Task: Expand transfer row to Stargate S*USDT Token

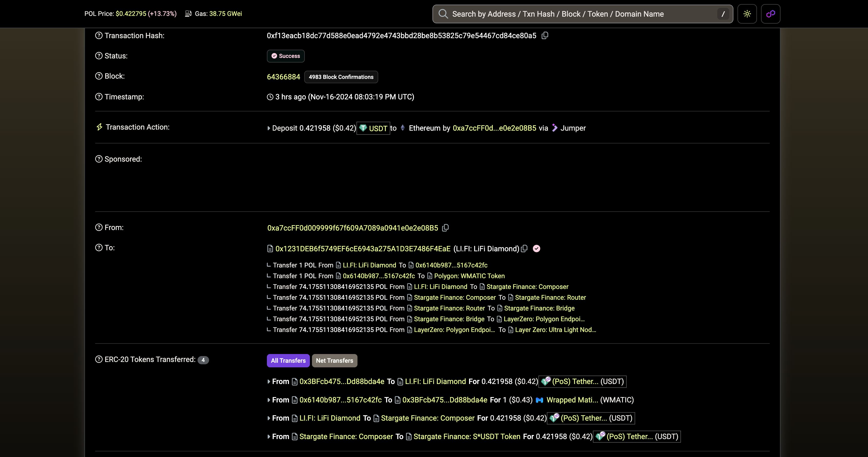Action: (x=268, y=437)
